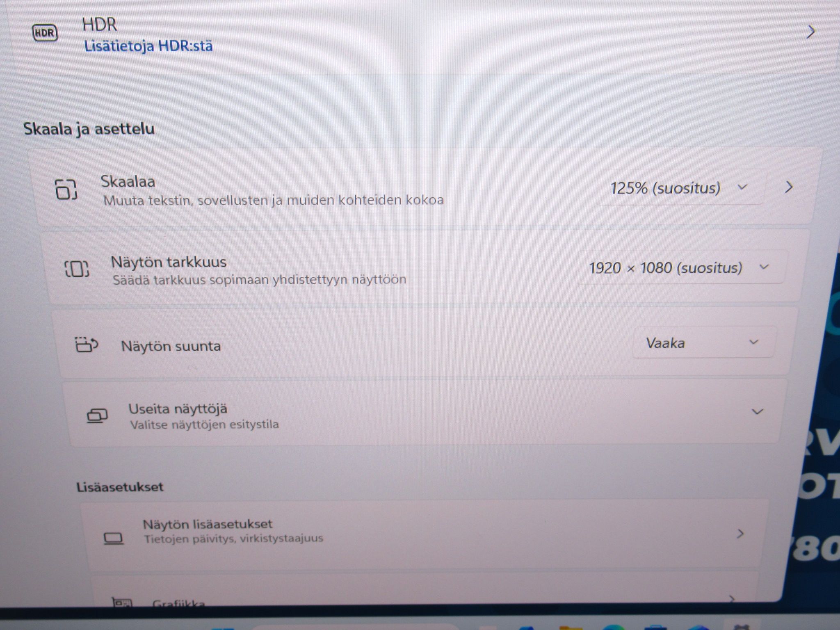Click the Grafiikka icon
Viewport: 840px width, 630px height.
click(121, 602)
